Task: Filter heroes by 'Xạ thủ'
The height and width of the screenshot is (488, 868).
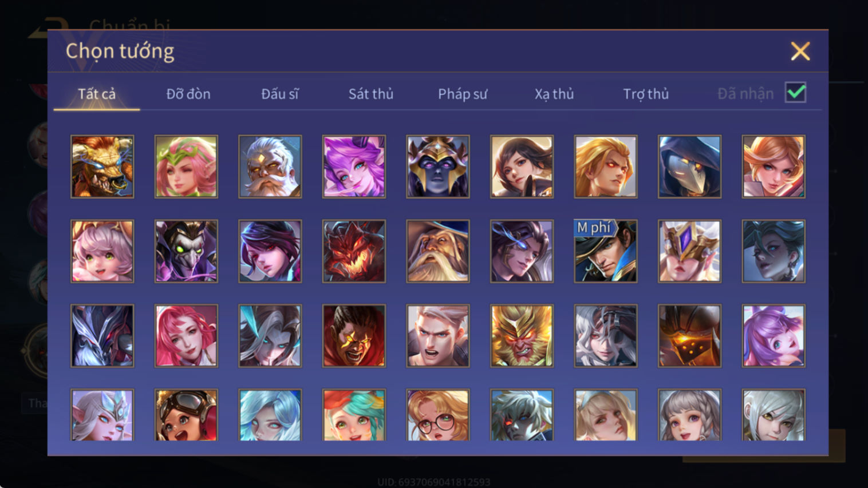Action: point(554,94)
